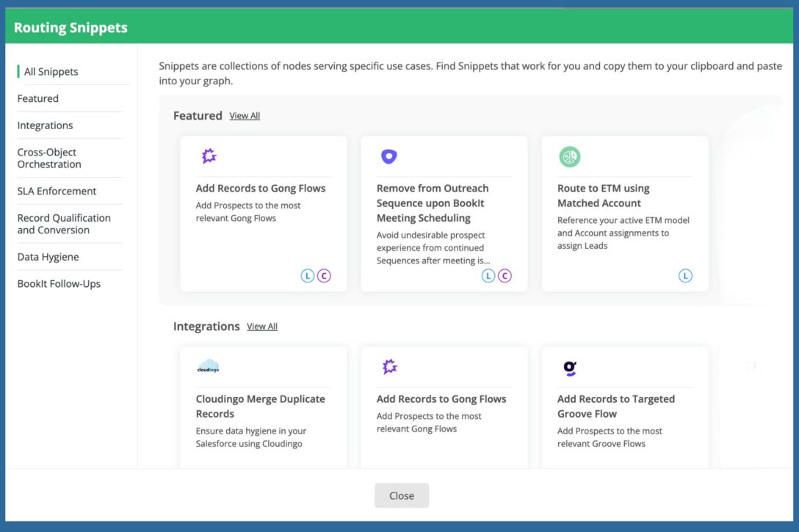
Task: Open 'Add Records to Targeted Groove Flow' title
Action: tap(616, 407)
